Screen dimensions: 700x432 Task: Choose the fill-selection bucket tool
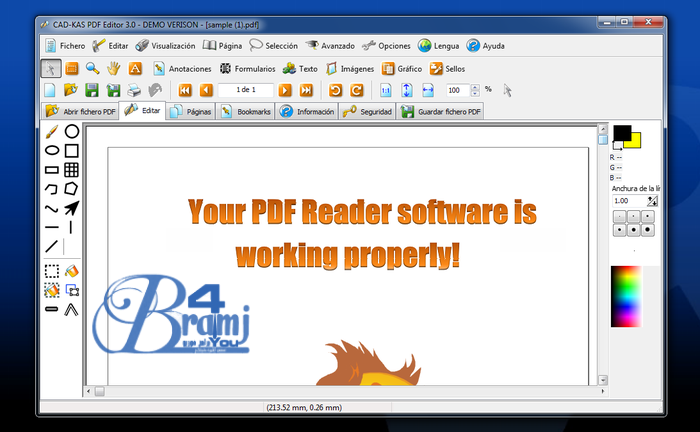coord(52,290)
